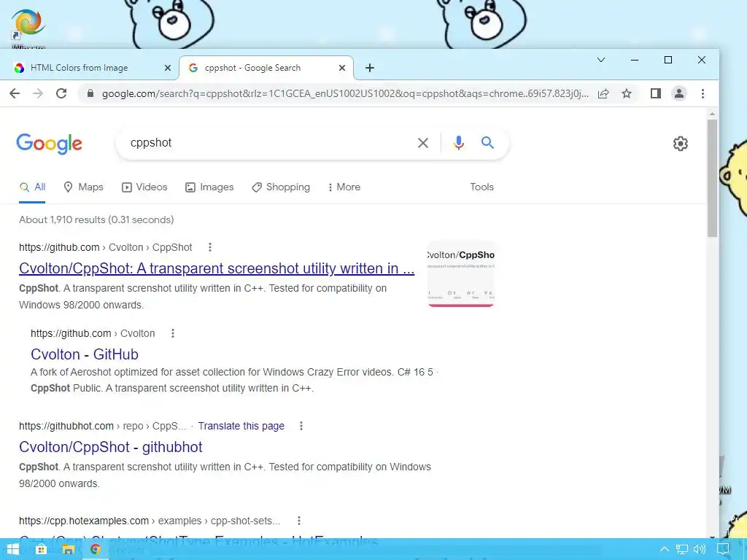Share this page from address bar
The width and height of the screenshot is (747, 560).
[603, 93]
